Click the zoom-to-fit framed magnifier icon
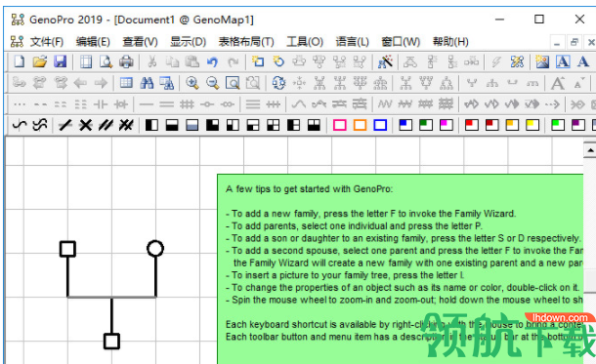Image resolution: width=596 pixels, height=364 pixels. pyautogui.click(x=233, y=83)
